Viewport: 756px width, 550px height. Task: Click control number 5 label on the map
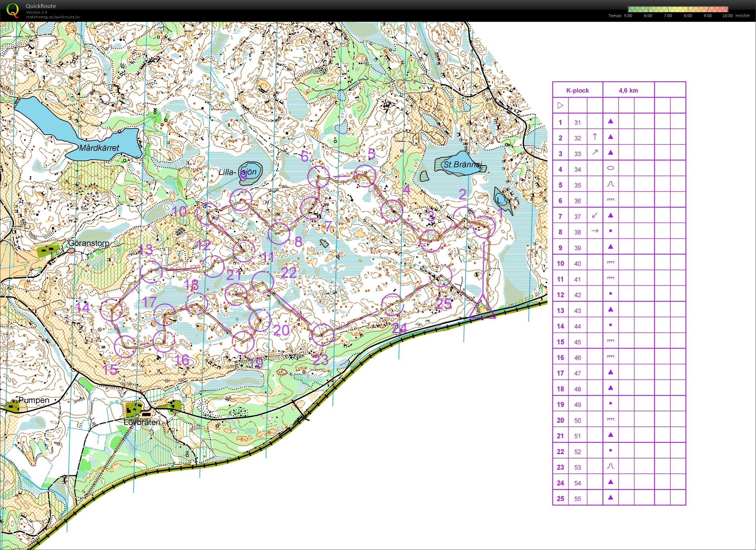coord(371,154)
